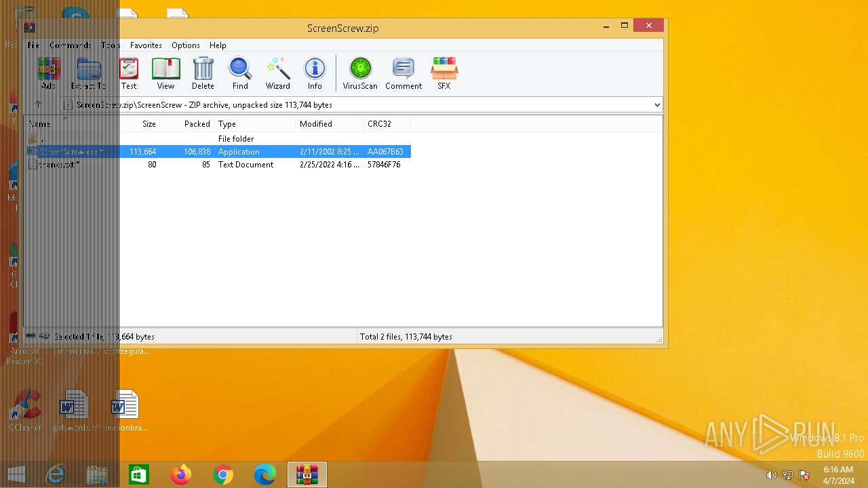This screenshot has width=868, height=488.
Task: Sort by the Modified column header
Action: (x=330, y=124)
